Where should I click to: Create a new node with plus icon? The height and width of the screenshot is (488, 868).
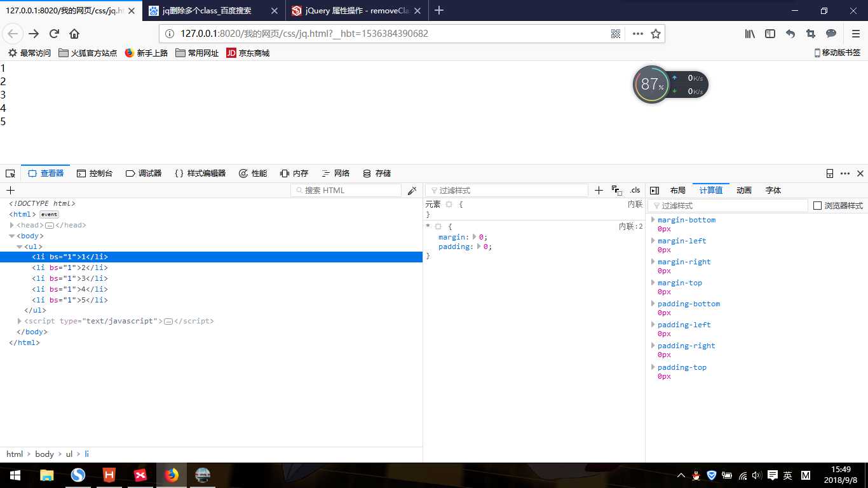tap(10, 190)
